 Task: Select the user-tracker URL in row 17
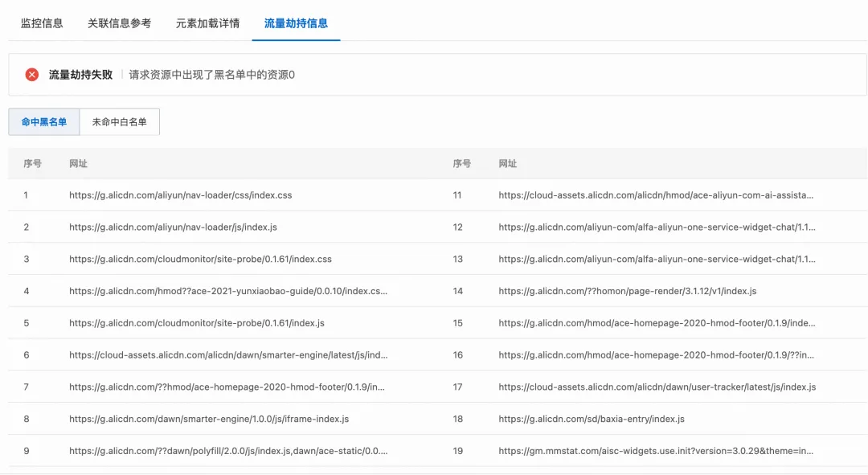[657, 387]
